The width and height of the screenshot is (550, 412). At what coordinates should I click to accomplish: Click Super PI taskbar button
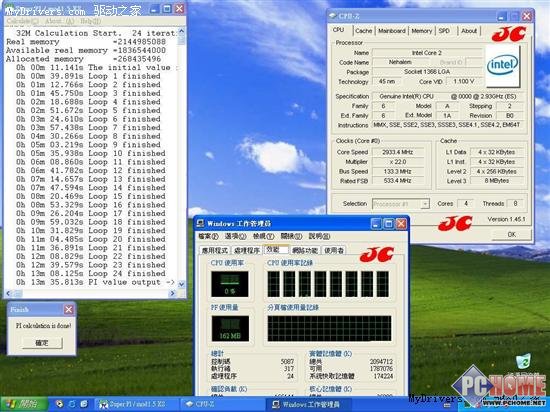click(x=136, y=404)
